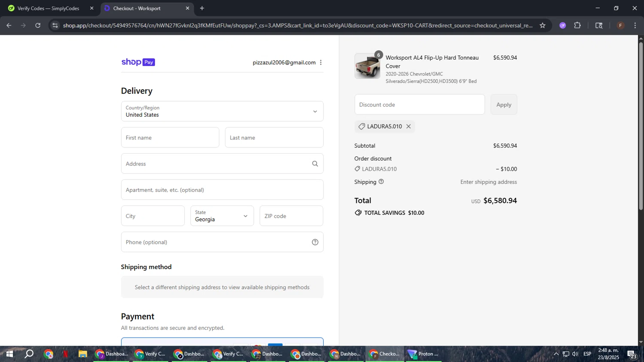View site information icon in address bar
This screenshot has height=362, width=644.
55,25
